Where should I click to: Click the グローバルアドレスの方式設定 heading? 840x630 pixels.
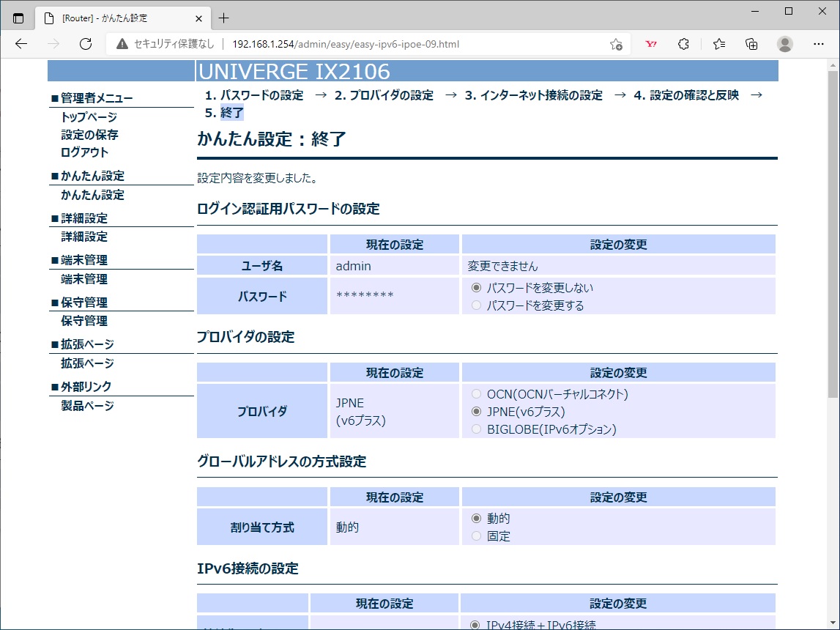coord(282,462)
